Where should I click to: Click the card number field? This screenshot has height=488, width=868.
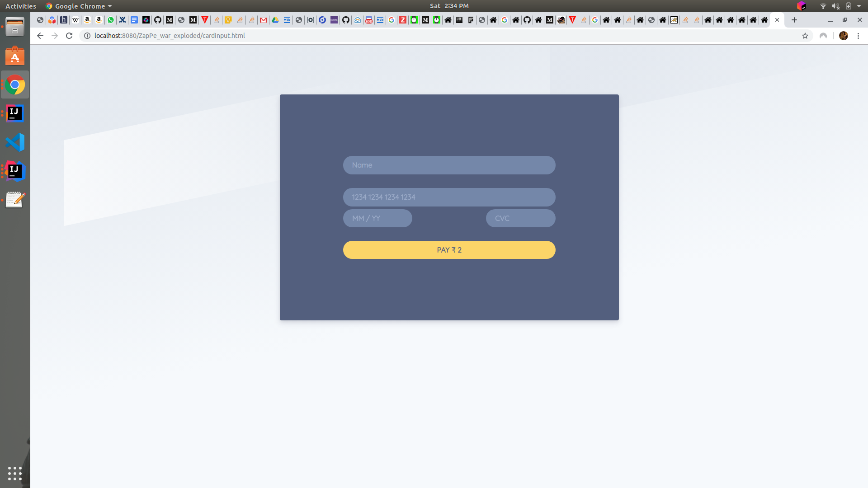449,197
